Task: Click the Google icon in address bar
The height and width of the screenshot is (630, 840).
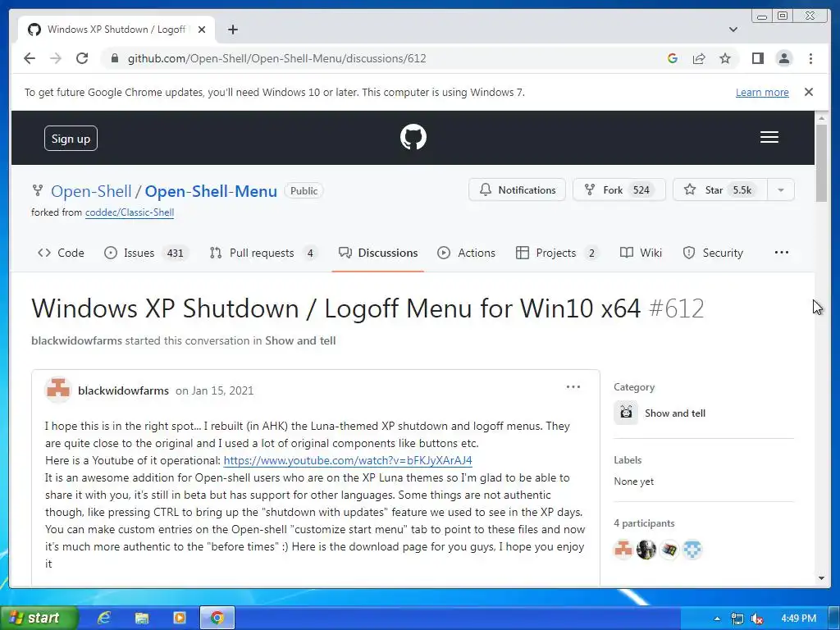Action: [x=673, y=58]
